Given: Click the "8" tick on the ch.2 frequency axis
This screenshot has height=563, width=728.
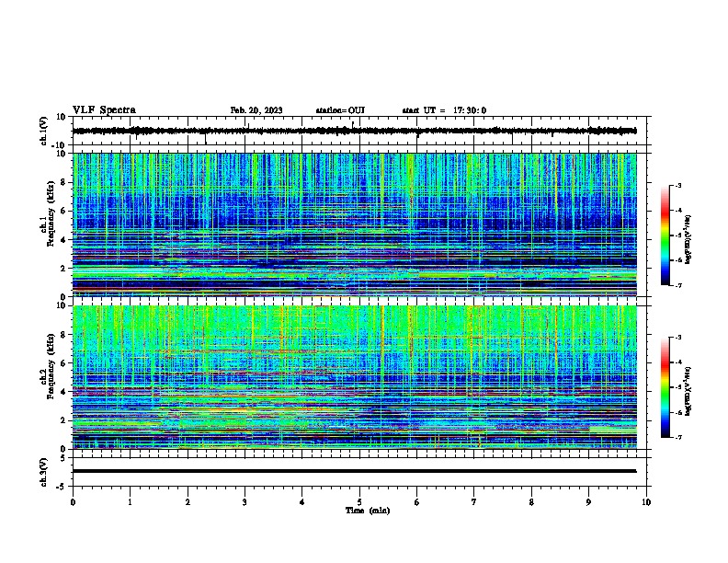Looking at the screenshot, I should [x=65, y=335].
